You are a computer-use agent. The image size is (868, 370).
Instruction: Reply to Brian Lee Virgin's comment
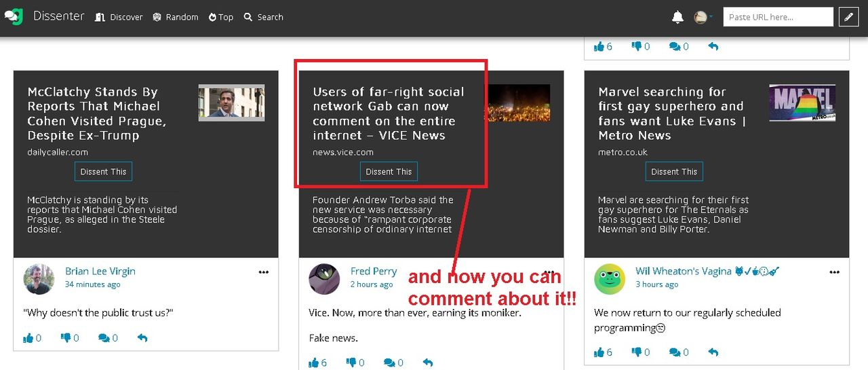[142, 337]
